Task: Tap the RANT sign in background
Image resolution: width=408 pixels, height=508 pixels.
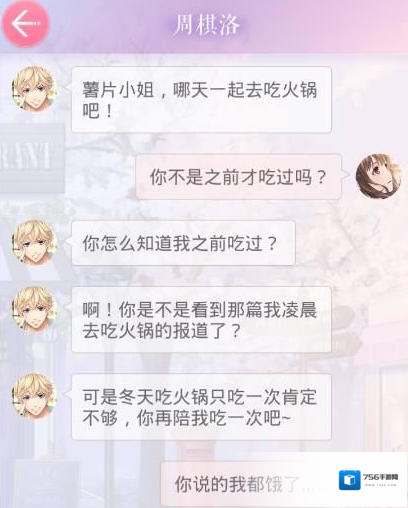Action: click(x=30, y=157)
